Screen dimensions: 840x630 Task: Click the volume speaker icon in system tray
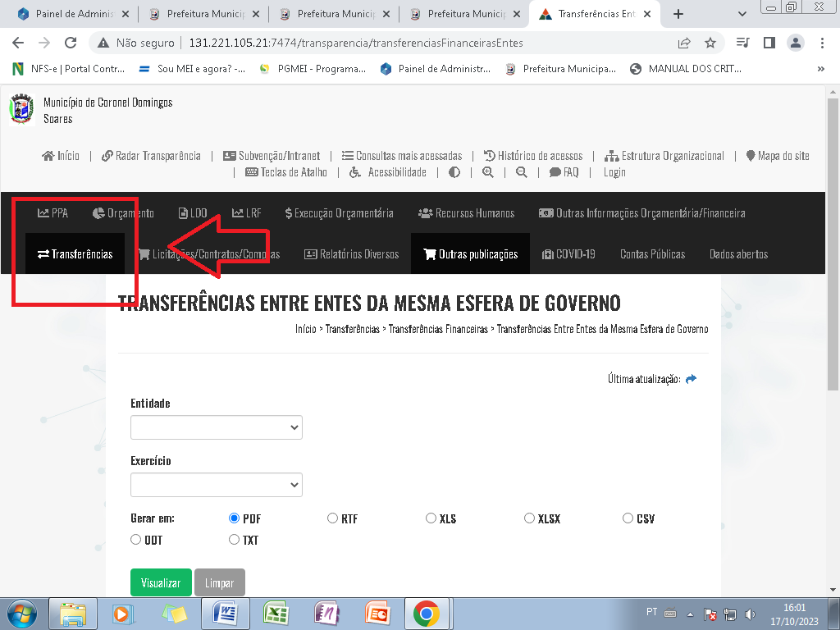click(751, 614)
